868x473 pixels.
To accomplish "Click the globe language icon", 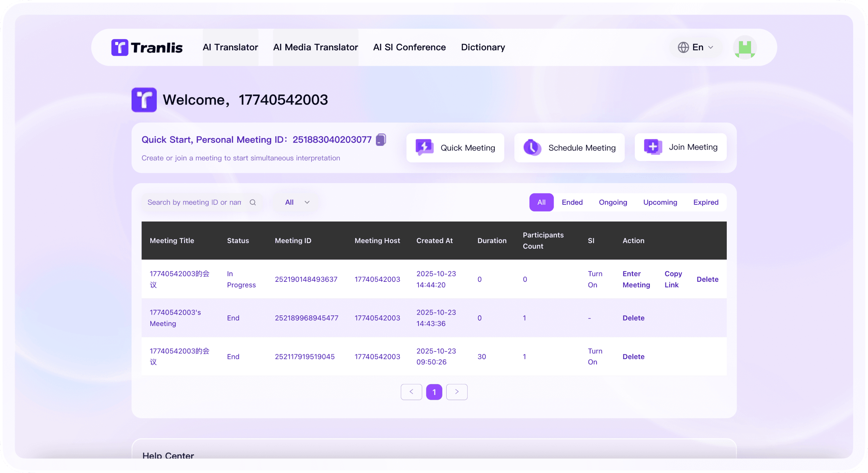I will coord(683,47).
